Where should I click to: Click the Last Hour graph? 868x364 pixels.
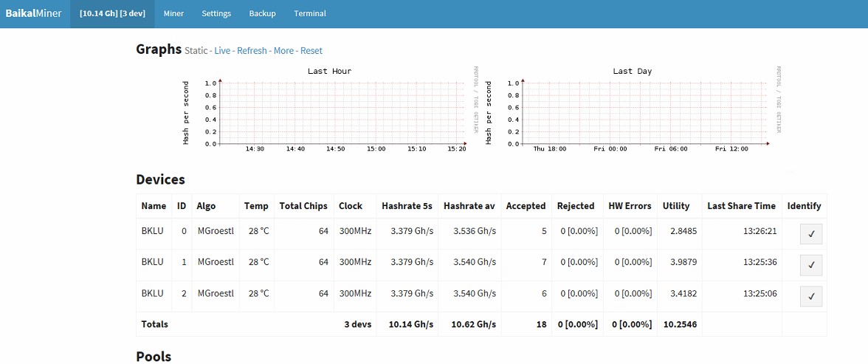point(329,110)
